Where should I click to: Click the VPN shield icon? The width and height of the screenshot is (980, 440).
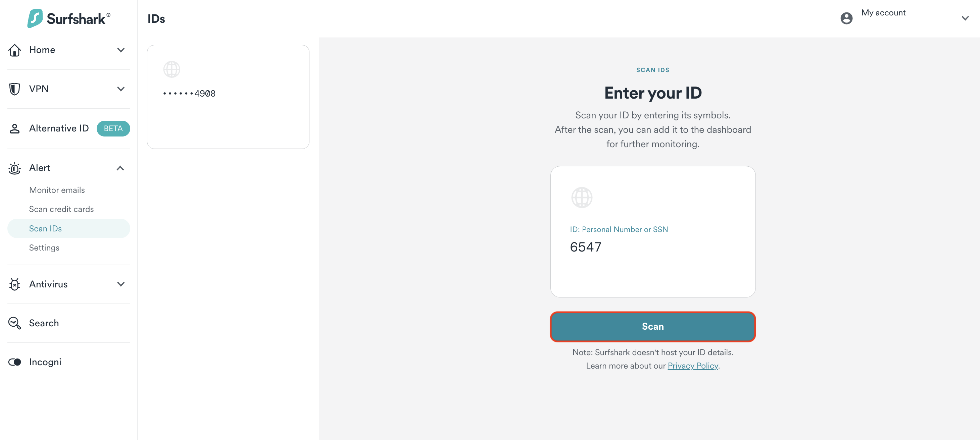tap(15, 89)
